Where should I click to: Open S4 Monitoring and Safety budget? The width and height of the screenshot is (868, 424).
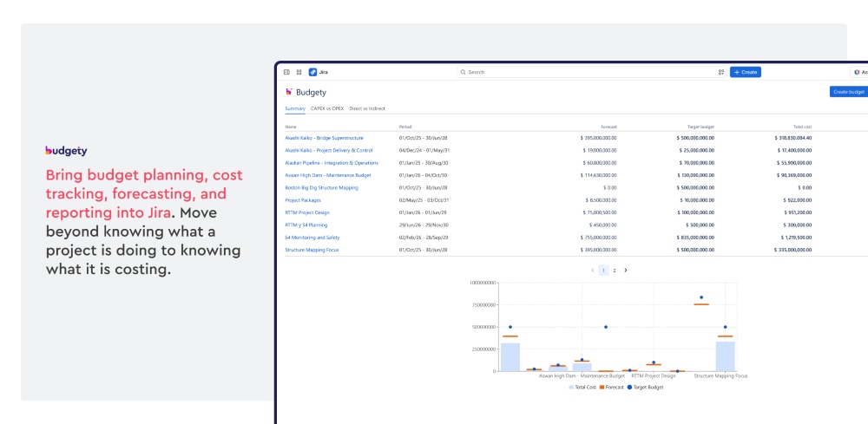point(312,238)
